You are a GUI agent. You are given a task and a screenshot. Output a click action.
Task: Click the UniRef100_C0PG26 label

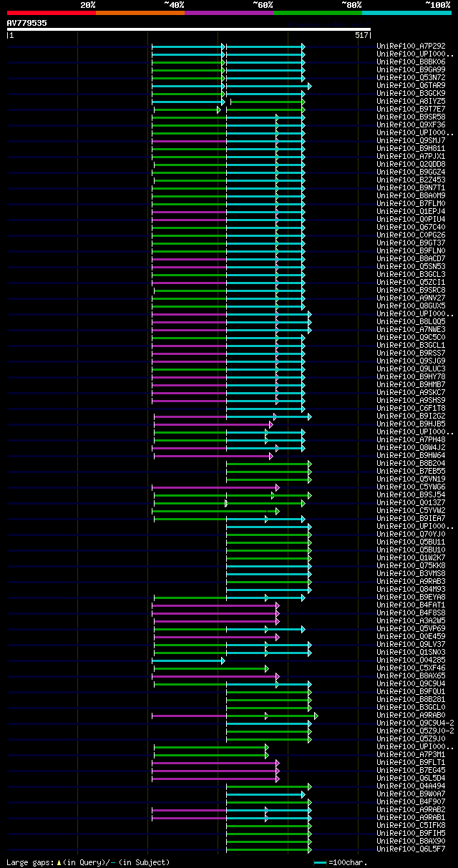tap(412, 235)
